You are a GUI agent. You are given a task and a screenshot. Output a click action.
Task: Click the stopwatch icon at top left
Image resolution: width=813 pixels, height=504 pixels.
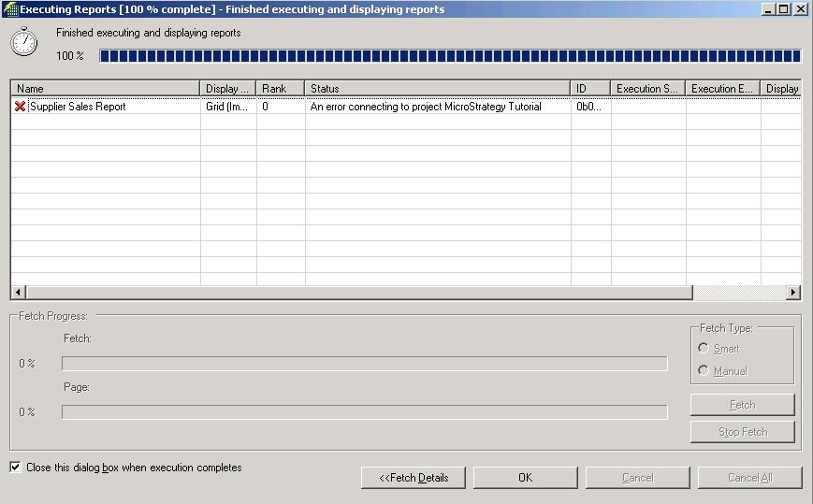coord(24,42)
